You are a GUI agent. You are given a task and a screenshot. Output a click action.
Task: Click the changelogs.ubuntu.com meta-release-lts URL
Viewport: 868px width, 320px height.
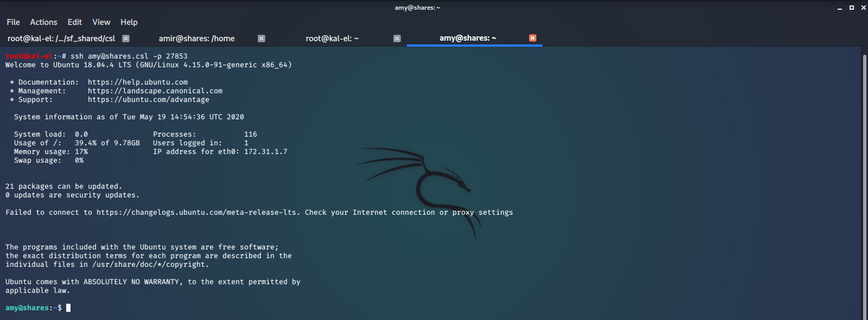(x=196, y=213)
